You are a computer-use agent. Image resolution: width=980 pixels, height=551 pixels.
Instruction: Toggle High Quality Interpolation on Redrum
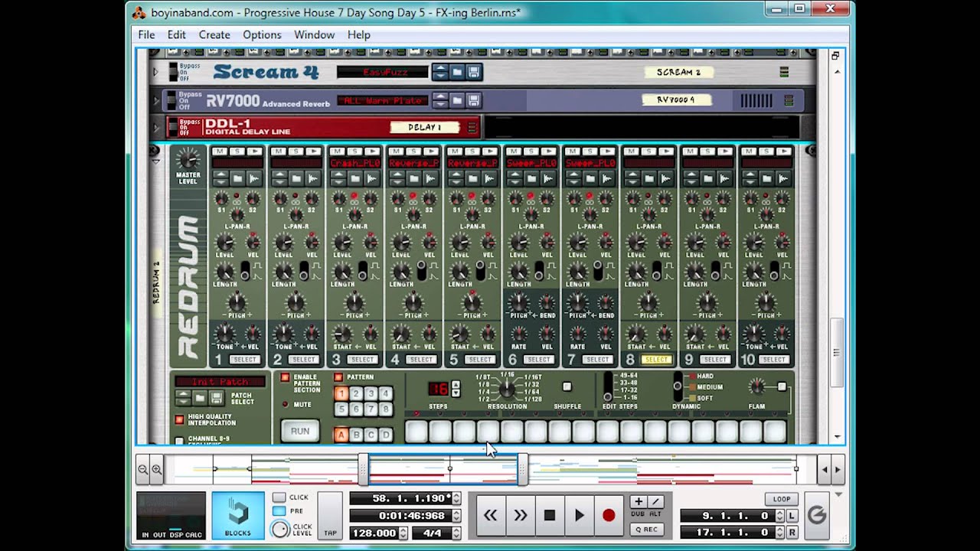(x=179, y=419)
